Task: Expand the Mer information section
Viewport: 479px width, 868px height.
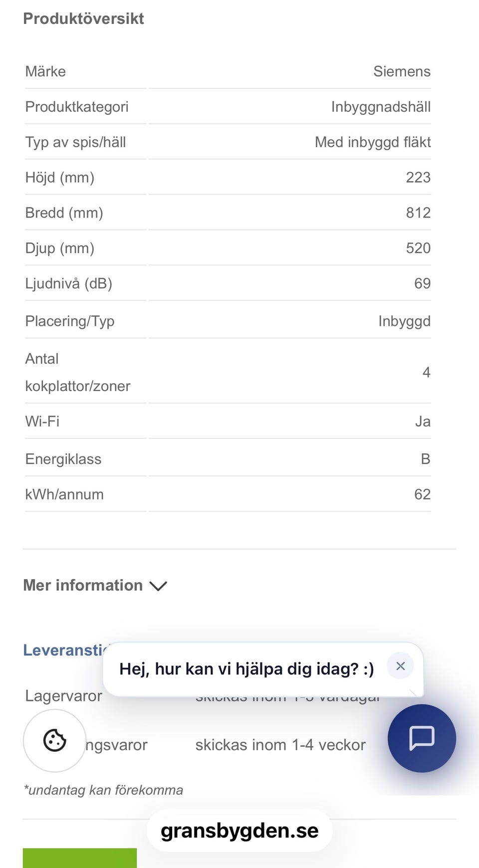Action: coord(95,585)
